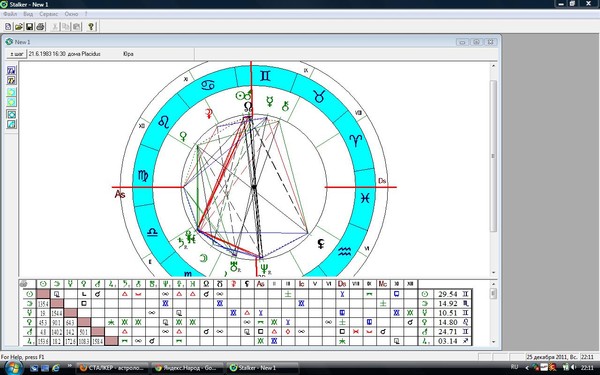Click the As column header in the table
The image size is (600, 375).
coord(261,284)
